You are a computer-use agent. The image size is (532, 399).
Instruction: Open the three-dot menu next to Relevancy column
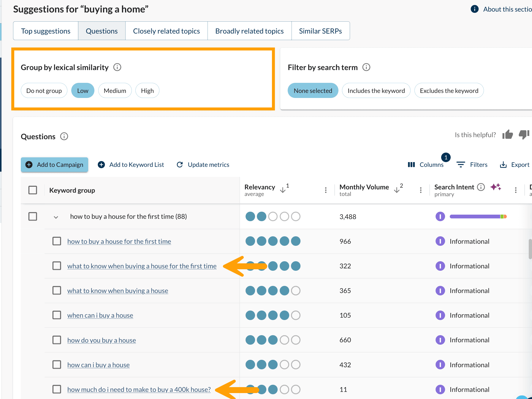click(326, 190)
